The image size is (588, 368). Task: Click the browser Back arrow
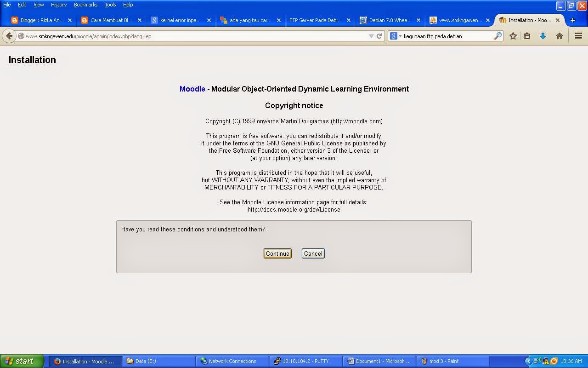point(9,36)
